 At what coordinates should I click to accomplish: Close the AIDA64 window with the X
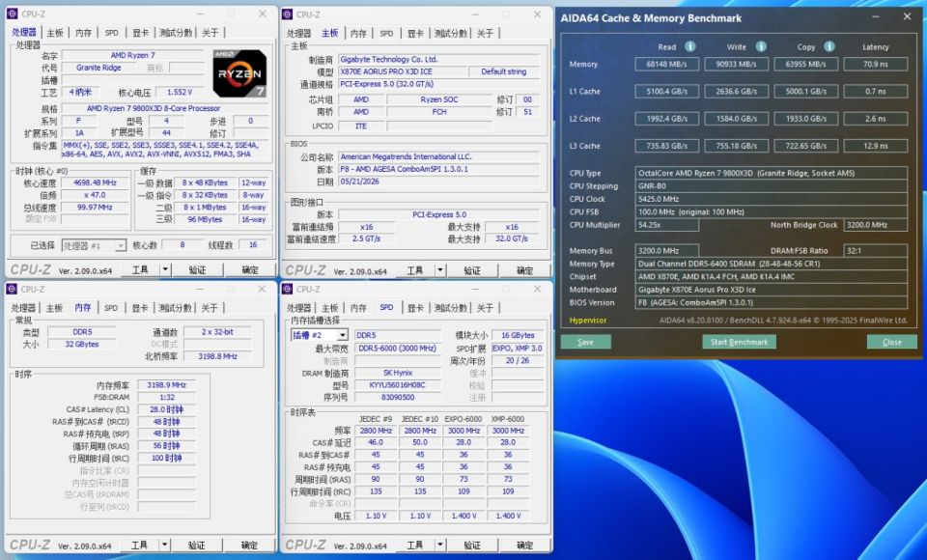(908, 17)
